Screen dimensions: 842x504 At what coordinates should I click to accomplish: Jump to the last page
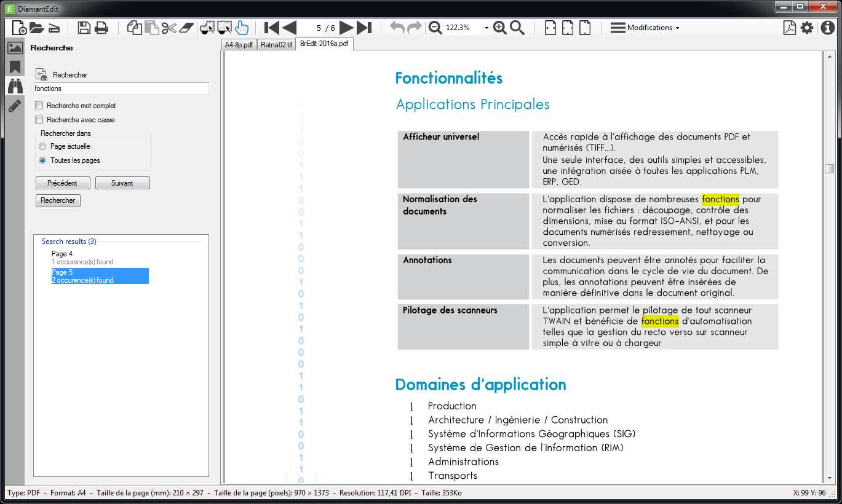(364, 28)
